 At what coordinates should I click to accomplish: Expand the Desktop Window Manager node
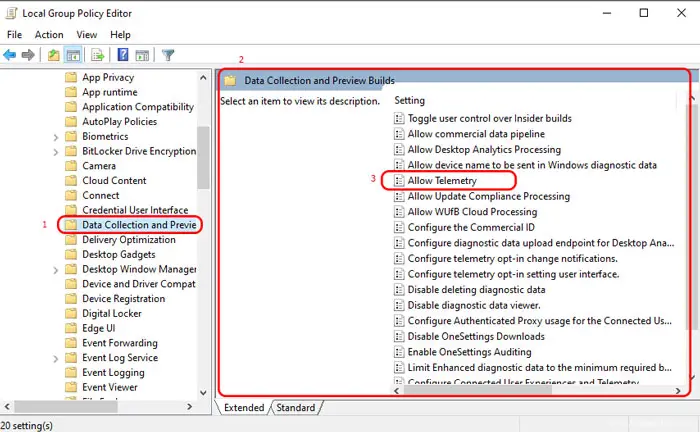(56, 270)
